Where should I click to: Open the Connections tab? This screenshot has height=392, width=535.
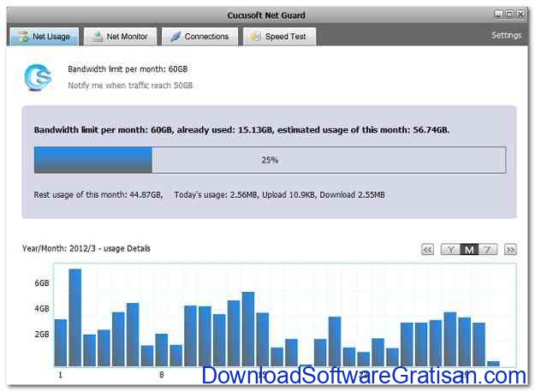[x=199, y=36]
